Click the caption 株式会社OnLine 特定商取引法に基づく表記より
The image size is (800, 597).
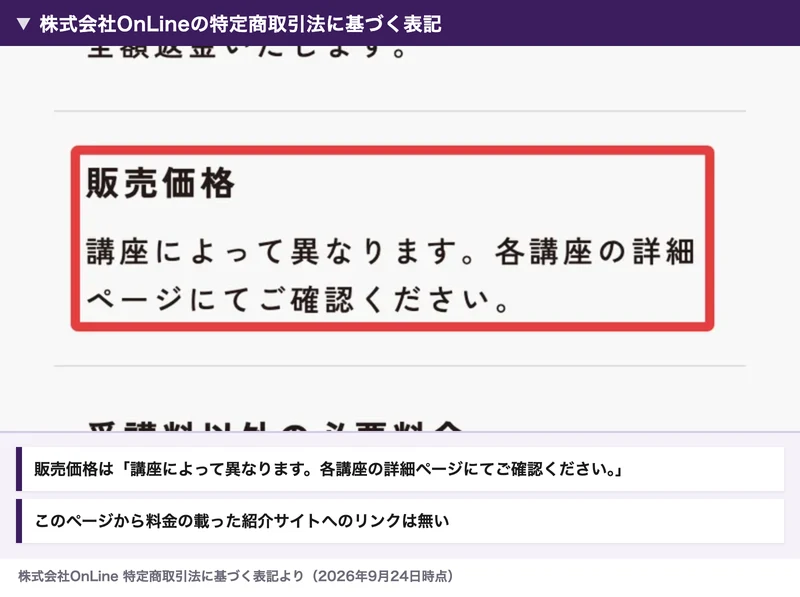[235, 576]
